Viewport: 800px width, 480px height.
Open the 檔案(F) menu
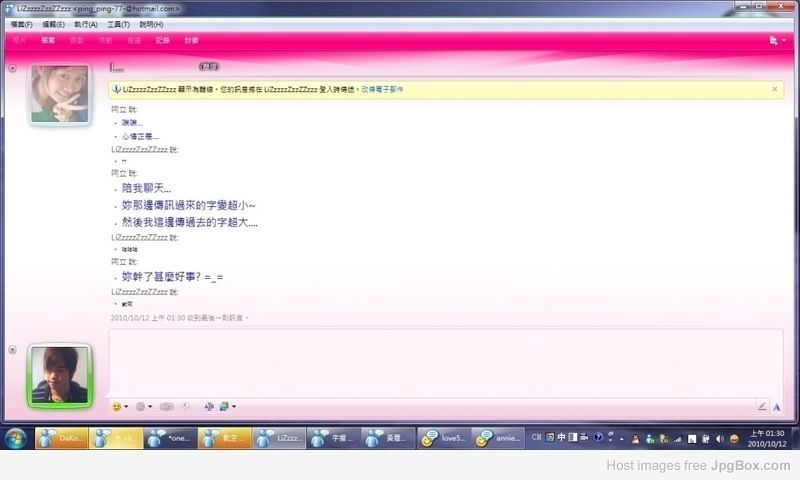click(21, 24)
